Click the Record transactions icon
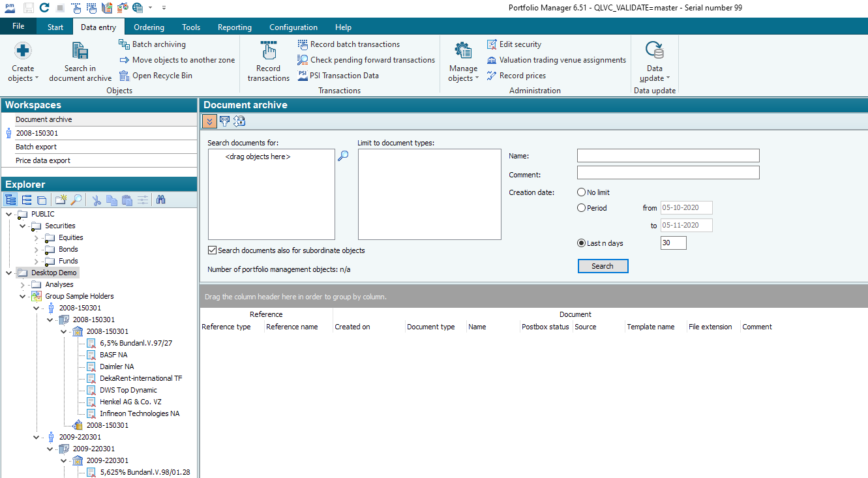This screenshot has width=868, height=478. point(268,51)
